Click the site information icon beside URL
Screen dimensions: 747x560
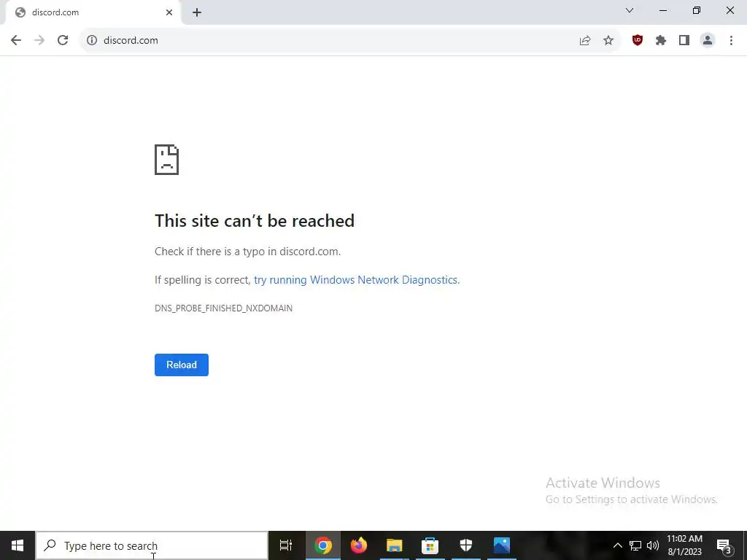[92, 41]
